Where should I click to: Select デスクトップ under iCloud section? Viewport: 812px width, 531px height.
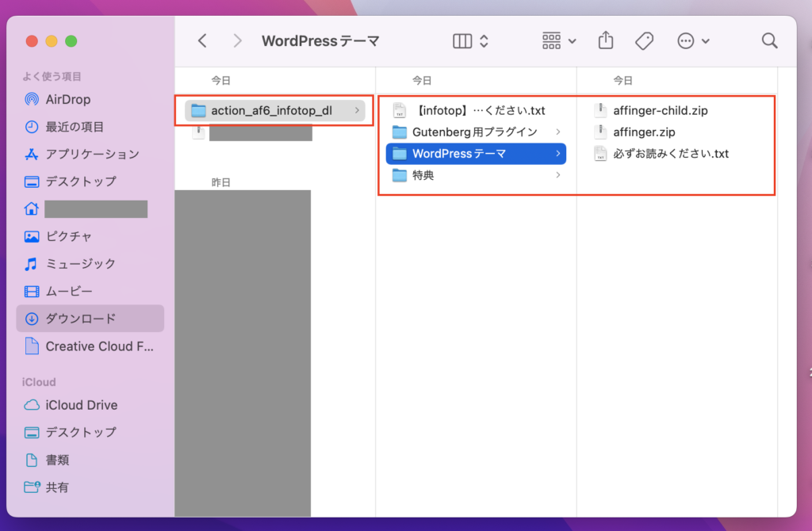[90, 432]
